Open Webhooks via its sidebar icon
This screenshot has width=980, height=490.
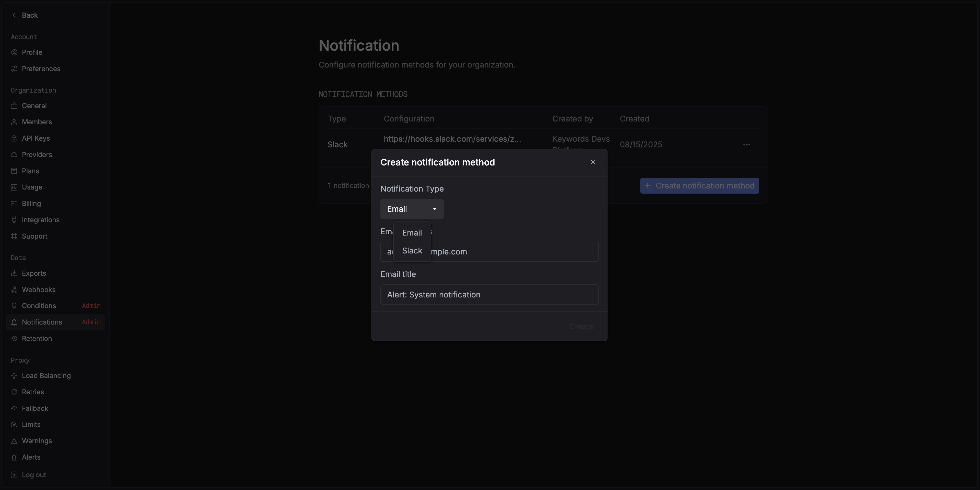[x=14, y=290]
